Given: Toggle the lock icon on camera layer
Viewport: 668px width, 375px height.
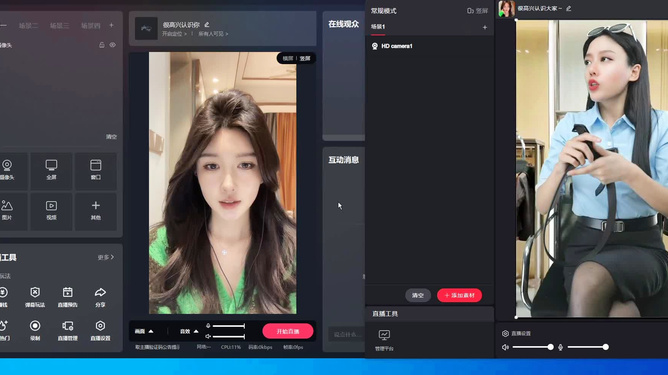Looking at the screenshot, I should pyautogui.click(x=102, y=45).
